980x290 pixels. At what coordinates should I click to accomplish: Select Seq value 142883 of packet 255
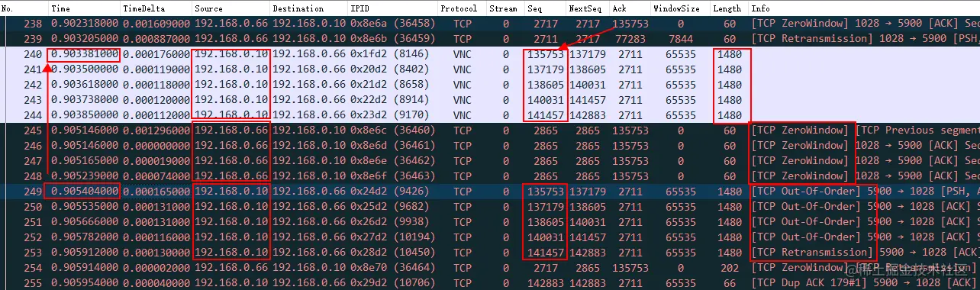[545, 283]
